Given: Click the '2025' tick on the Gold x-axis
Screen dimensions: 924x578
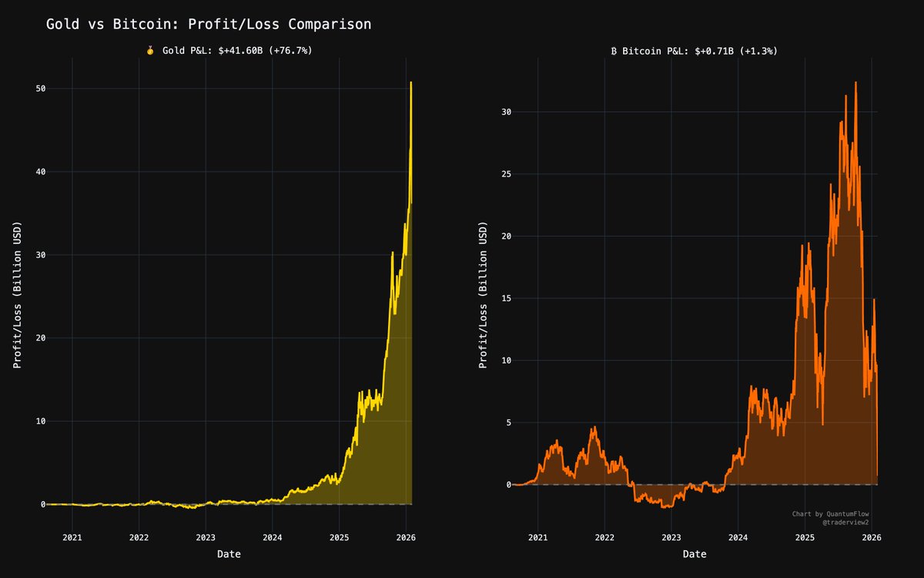Looking at the screenshot, I should pyautogui.click(x=340, y=536).
